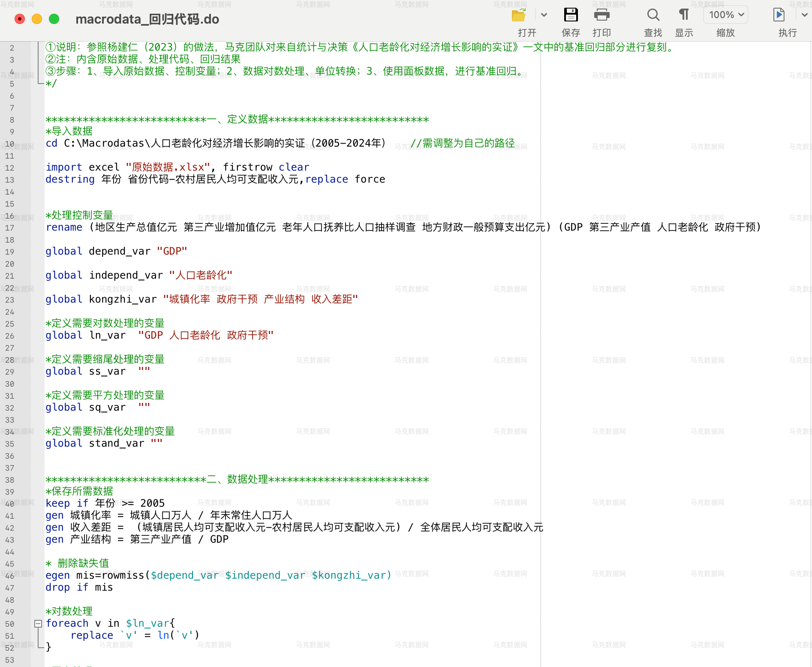Click the egen command on line 46

click(57, 575)
